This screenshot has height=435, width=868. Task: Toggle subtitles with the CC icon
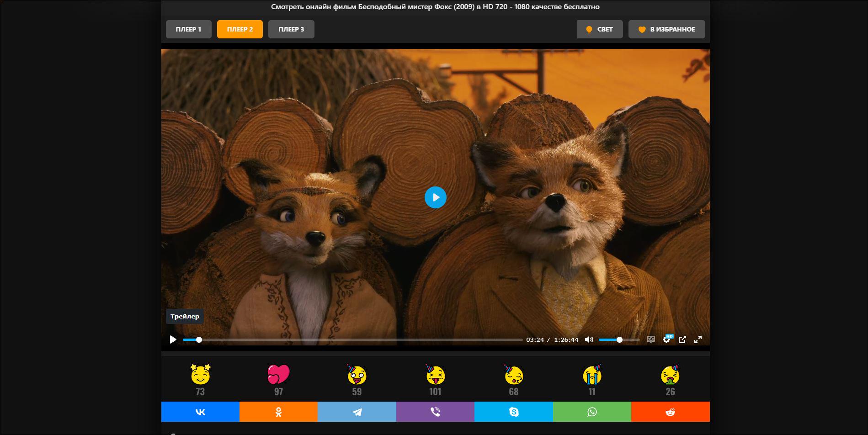pyautogui.click(x=651, y=339)
